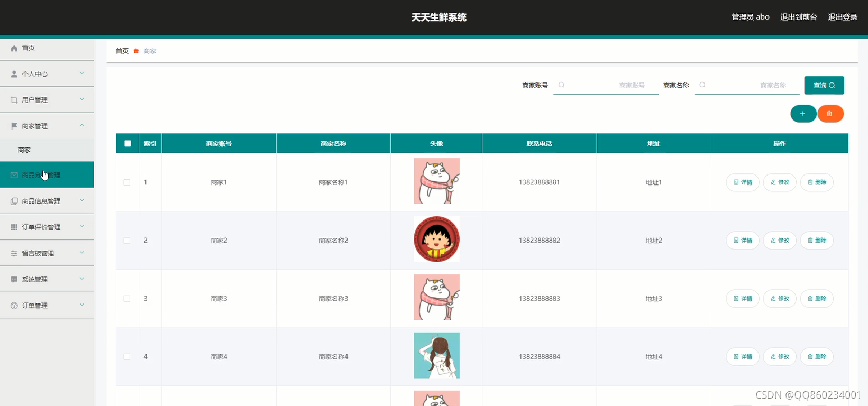Click 删除 for 商家4
Screen dimensions: 868x406
coord(817,357)
